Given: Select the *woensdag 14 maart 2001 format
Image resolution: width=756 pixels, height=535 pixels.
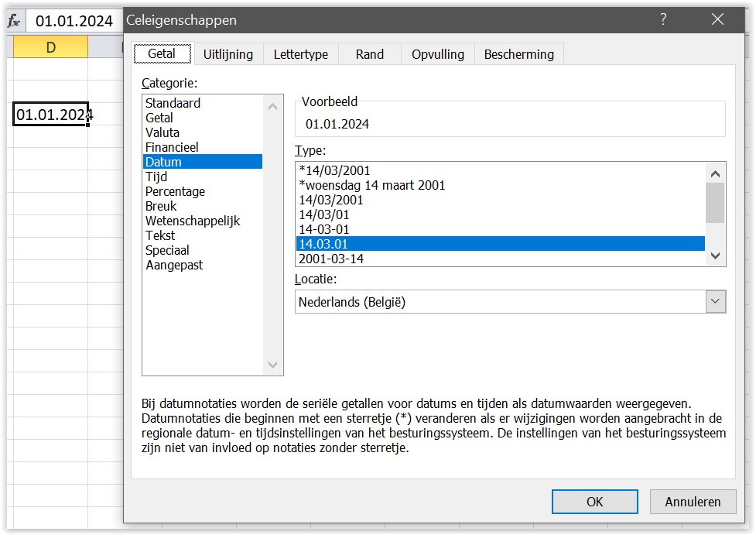Looking at the screenshot, I should point(372,185).
